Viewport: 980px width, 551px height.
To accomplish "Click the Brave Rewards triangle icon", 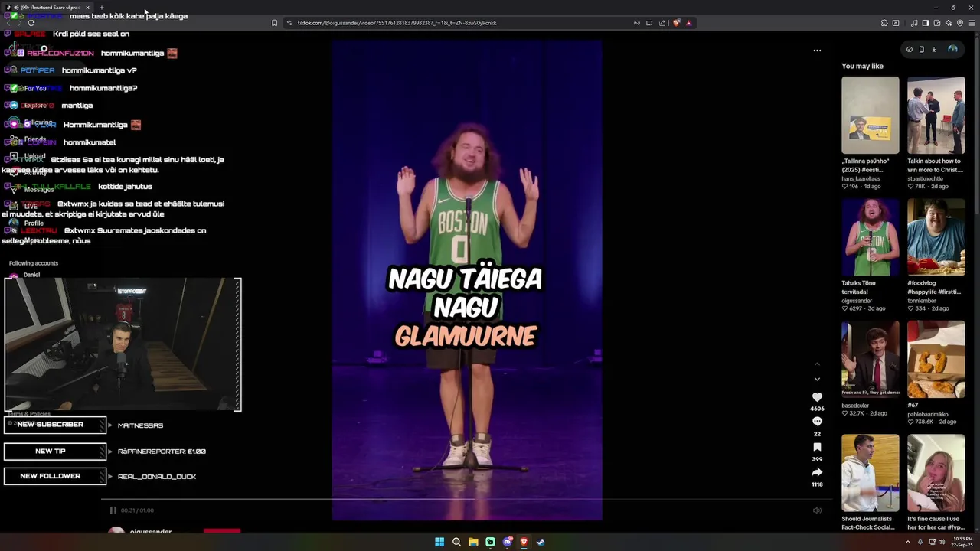I will pyautogui.click(x=688, y=23).
